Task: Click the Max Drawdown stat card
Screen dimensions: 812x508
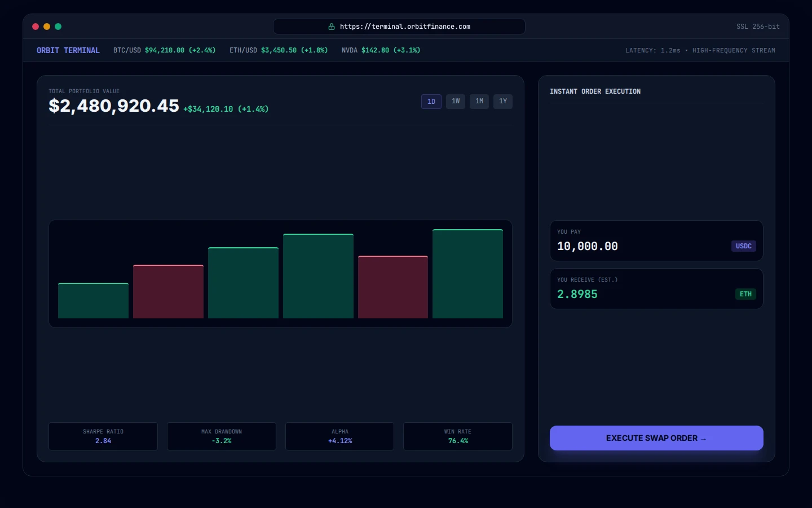Action: tap(222, 436)
